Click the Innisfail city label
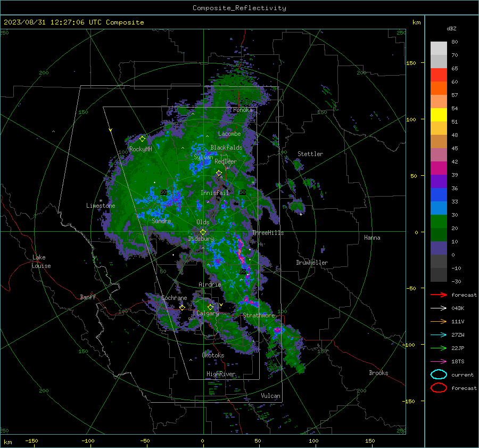The image size is (479, 448). point(214,193)
